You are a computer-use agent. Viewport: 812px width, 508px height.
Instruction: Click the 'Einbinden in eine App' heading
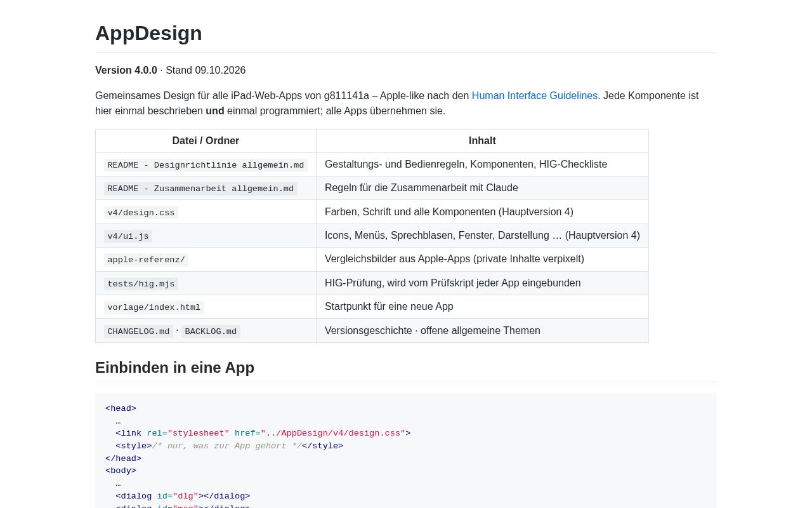[x=174, y=368]
